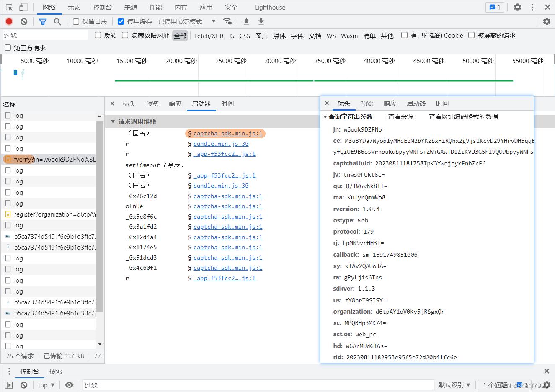Image resolution: width=555 pixels, height=392 pixels.
Task: Open the console context top dropdown
Action: 46,385
